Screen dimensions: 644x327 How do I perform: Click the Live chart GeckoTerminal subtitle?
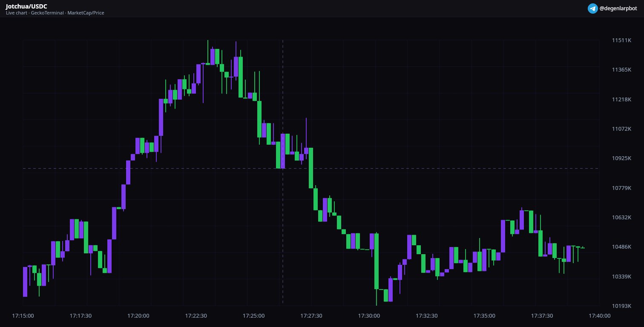(55, 13)
